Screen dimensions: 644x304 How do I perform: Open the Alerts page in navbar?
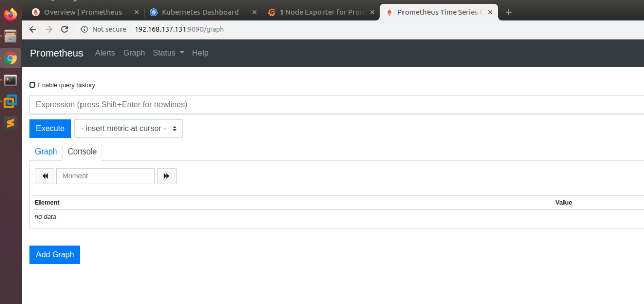click(x=105, y=53)
